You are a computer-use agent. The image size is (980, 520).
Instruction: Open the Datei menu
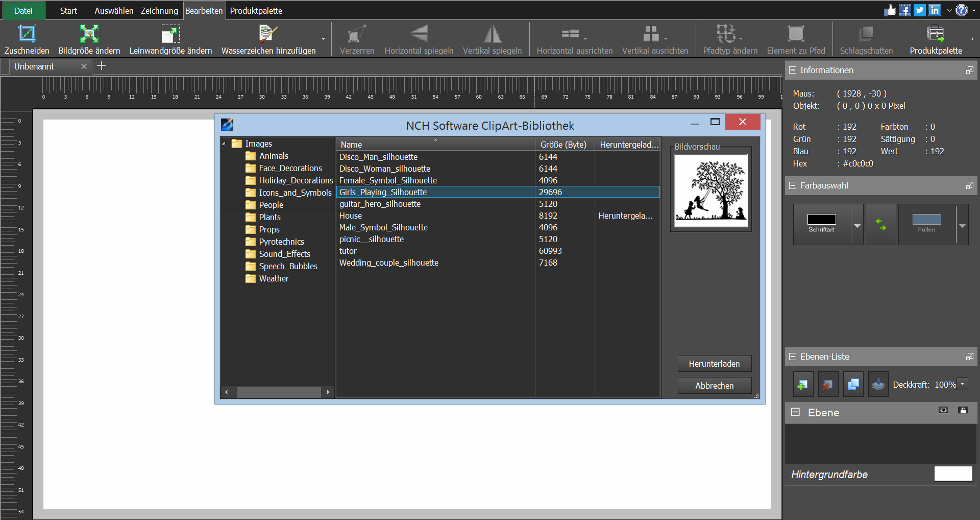[x=23, y=11]
